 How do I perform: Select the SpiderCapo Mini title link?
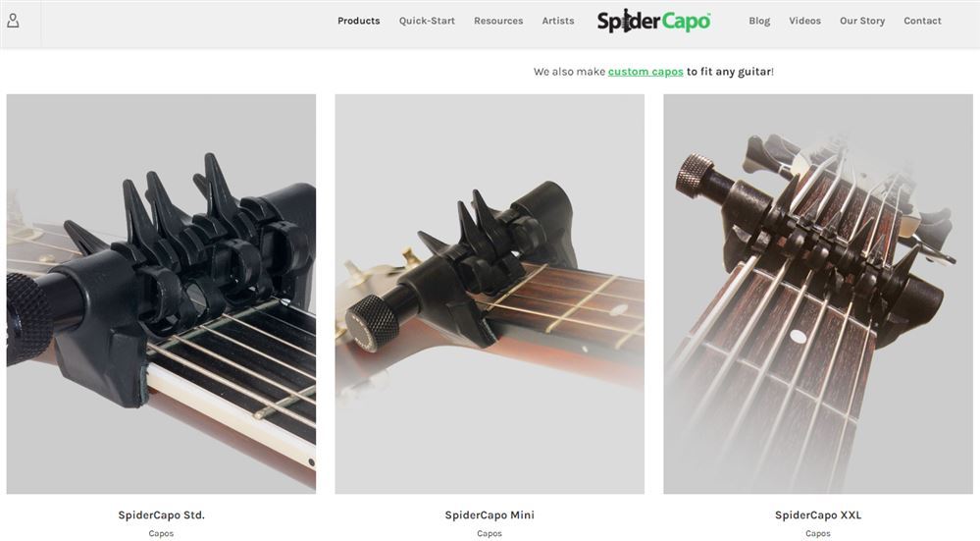point(490,514)
